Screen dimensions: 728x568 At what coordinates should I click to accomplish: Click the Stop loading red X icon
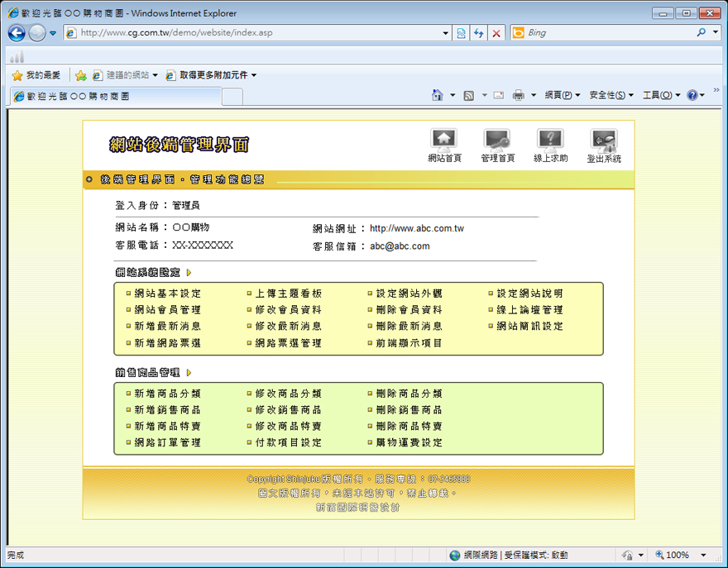496,33
